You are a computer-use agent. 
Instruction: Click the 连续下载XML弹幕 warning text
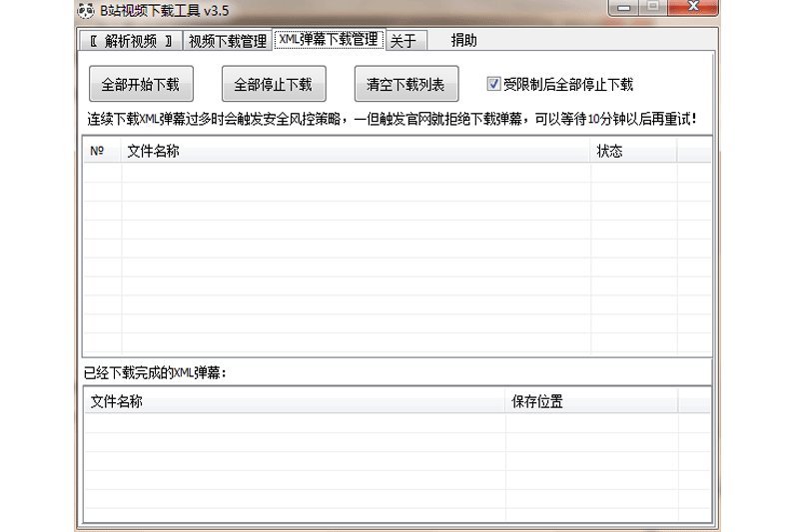click(392, 119)
